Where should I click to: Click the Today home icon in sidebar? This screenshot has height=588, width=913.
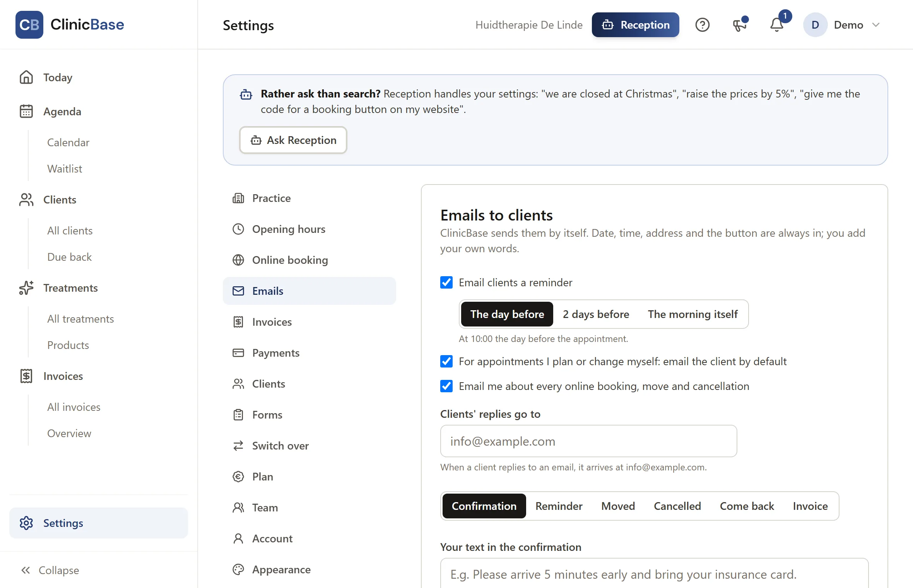pyautogui.click(x=26, y=77)
